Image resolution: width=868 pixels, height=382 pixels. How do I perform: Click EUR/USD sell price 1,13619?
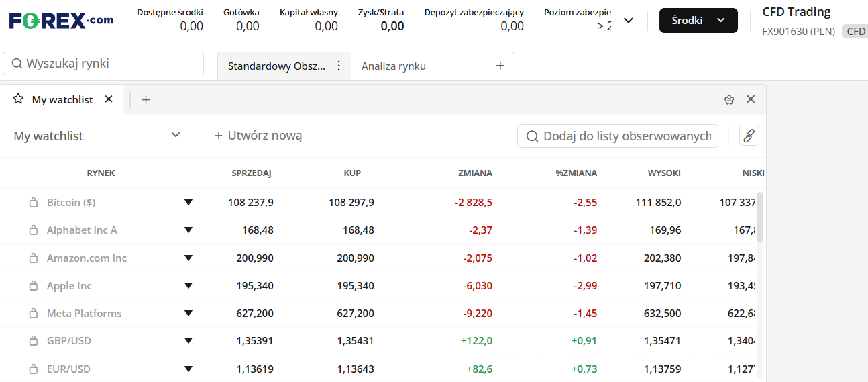coord(255,369)
